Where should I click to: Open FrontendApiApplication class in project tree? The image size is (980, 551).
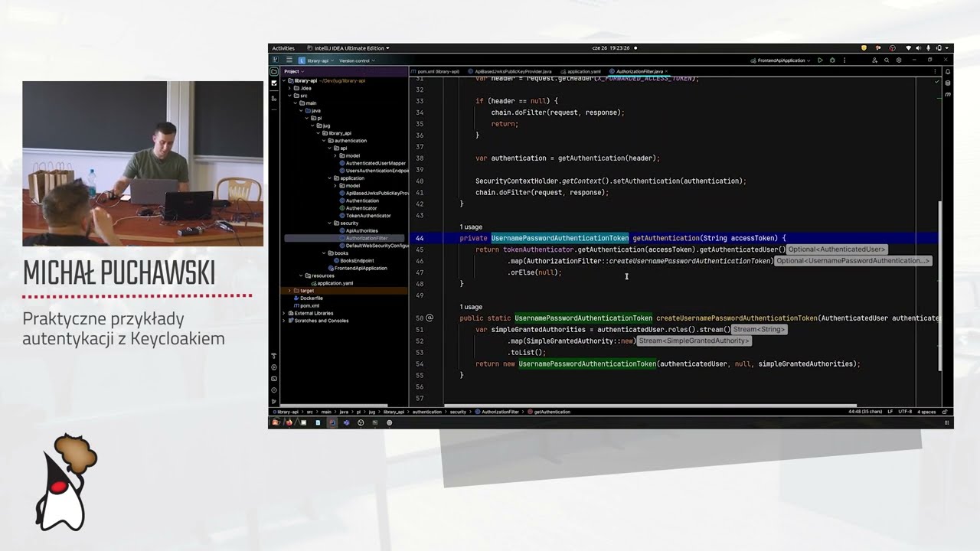tap(357, 268)
